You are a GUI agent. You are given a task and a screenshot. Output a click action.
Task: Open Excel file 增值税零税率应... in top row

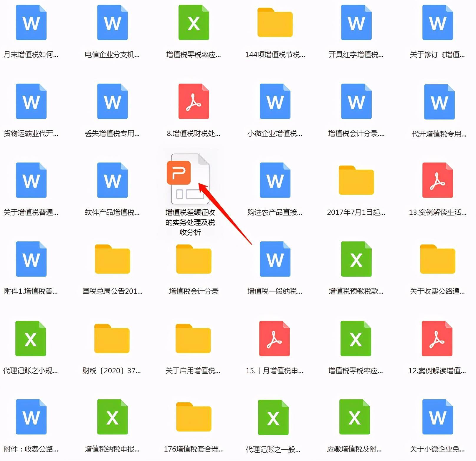194,22
